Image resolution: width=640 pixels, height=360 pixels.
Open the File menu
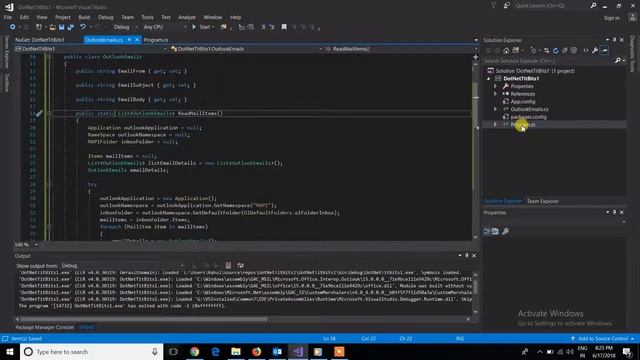(8, 17)
